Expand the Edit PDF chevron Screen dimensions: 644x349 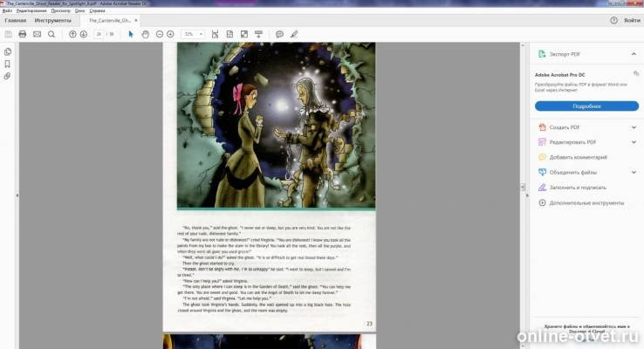coord(634,142)
